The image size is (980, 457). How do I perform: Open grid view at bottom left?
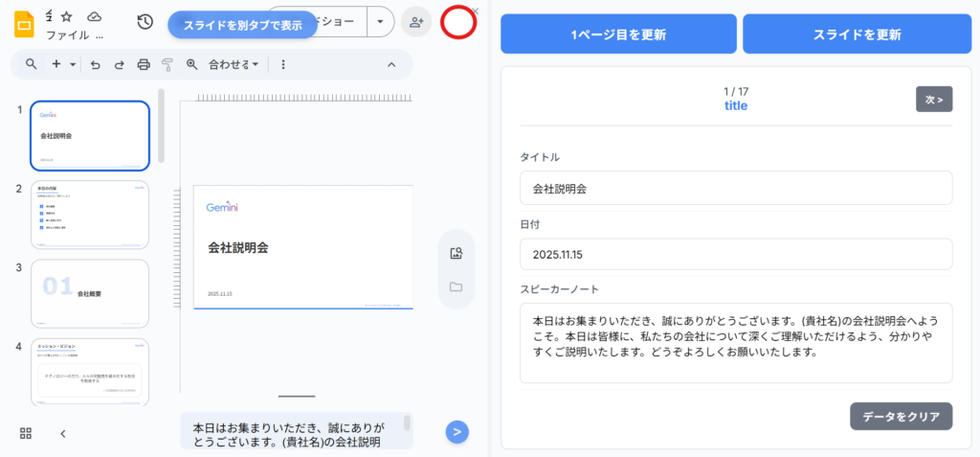26,433
